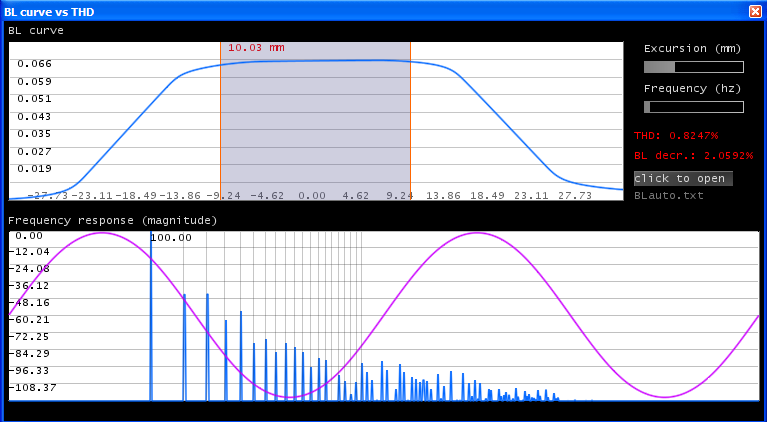Click the 23.11 x-axis label

[531, 196]
